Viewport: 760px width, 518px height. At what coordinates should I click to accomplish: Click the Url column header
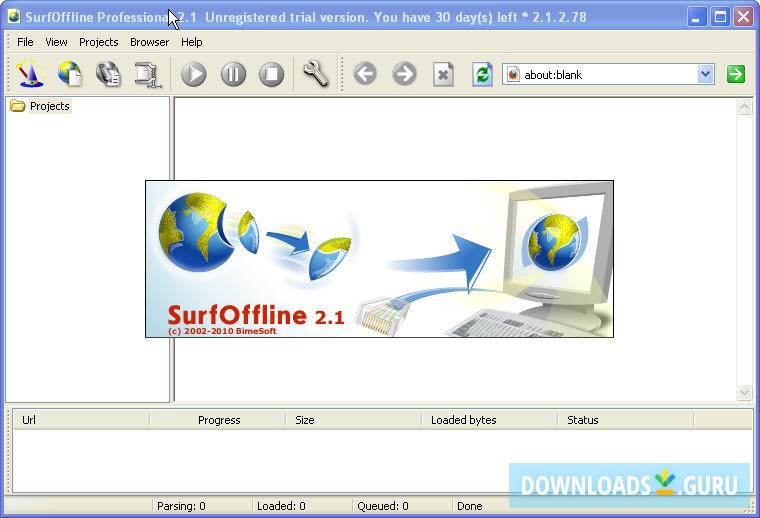(81, 420)
